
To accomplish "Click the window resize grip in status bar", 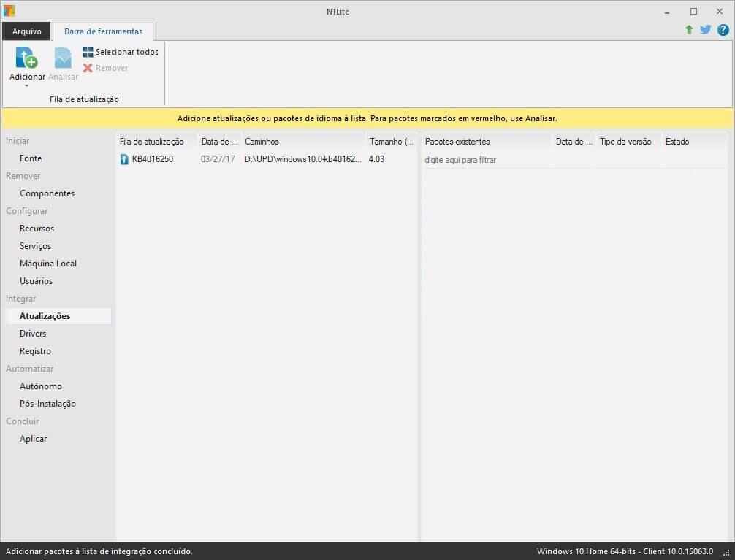I will [726, 553].
